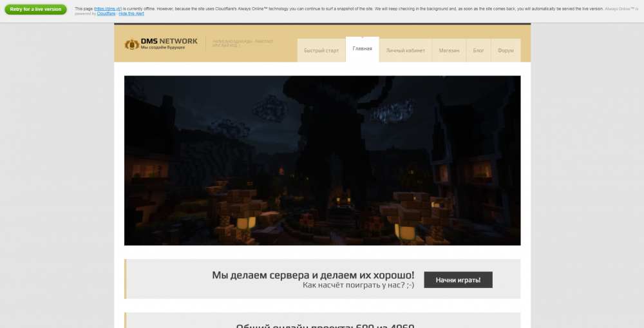Open the Магазин tab
The height and width of the screenshot is (328, 644).
(x=449, y=50)
